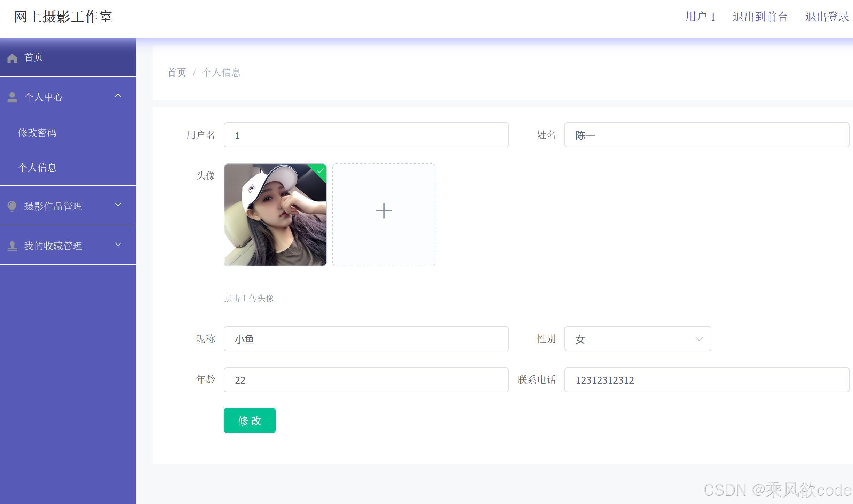Viewport: 853px width, 504px height.
Task: Expand the 我的收藏管理 section
Action: [x=118, y=245]
